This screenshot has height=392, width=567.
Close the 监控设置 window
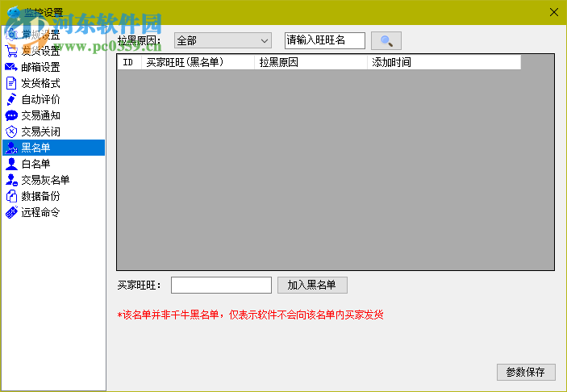(553, 12)
